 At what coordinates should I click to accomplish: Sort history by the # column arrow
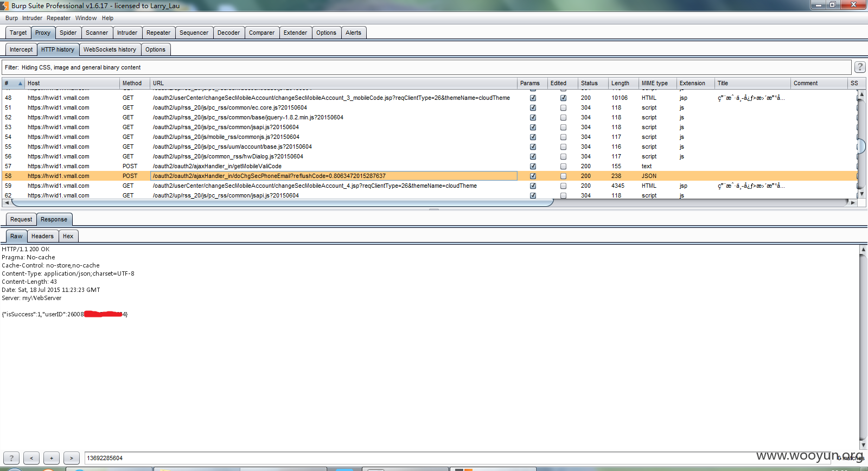pyautogui.click(x=20, y=83)
